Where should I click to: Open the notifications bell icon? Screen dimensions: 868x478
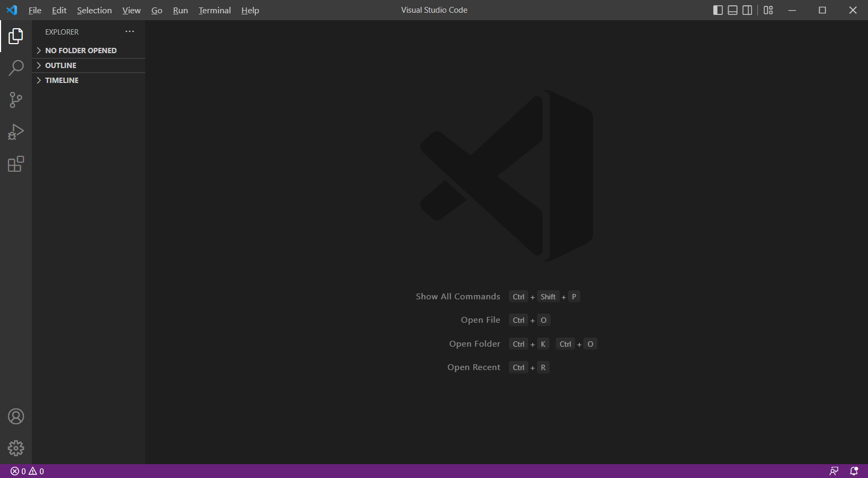click(854, 471)
